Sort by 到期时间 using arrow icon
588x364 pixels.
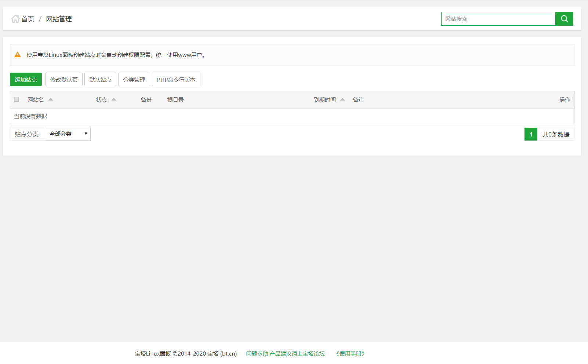point(342,99)
